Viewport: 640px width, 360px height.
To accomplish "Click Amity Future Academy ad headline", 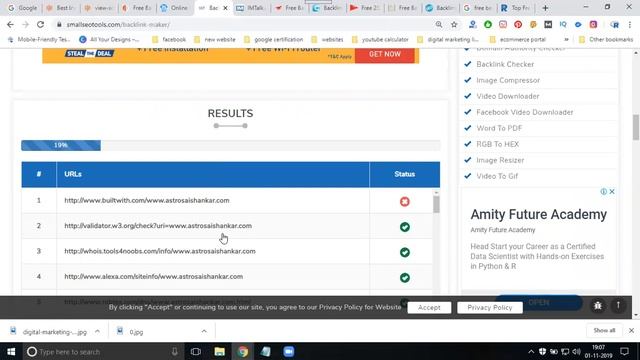I will click(x=538, y=214).
